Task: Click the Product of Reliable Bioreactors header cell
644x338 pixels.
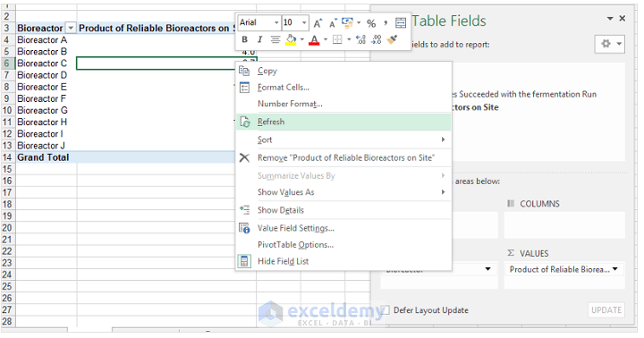Action: [156, 28]
